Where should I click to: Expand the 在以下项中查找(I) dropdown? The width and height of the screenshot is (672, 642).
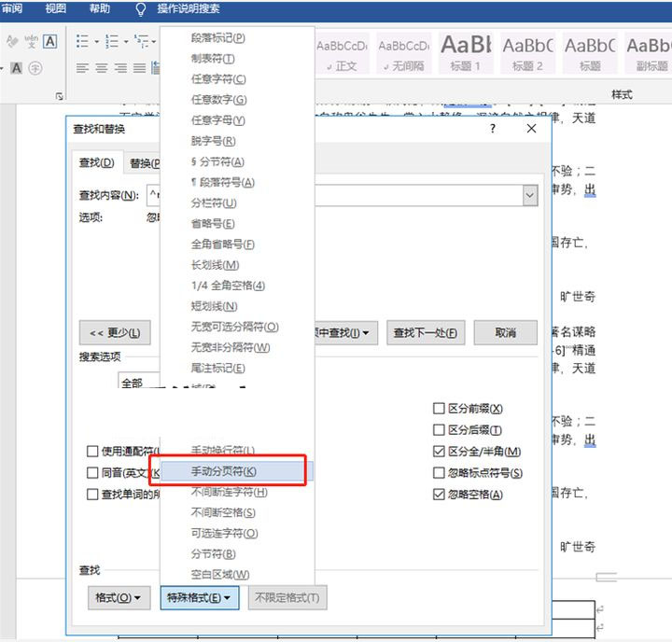[346, 332]
